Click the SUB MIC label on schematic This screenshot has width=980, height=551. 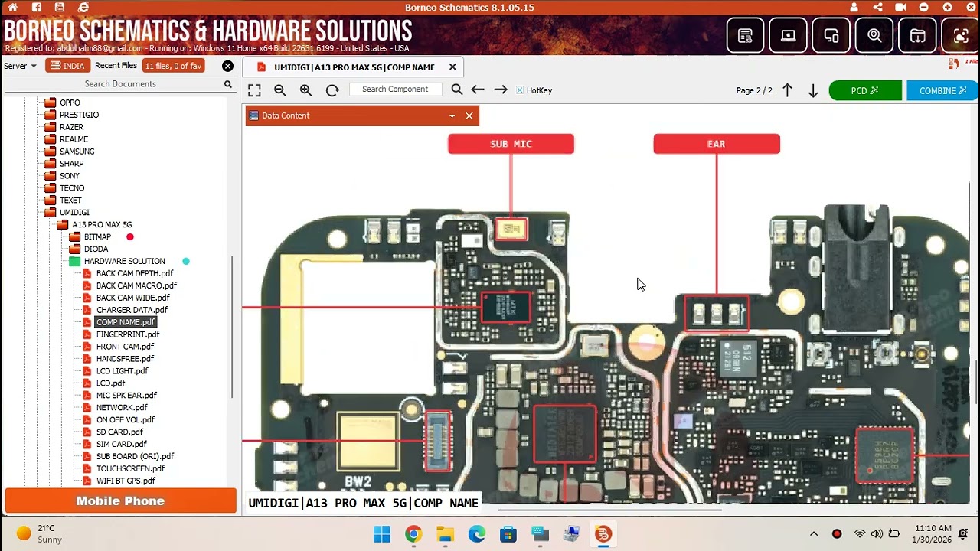point(511,144)
